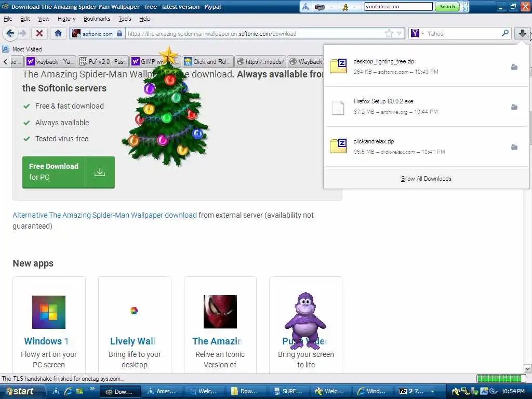The image size is (532, 399).
Task: Open containing folder for clickandrelax.zip
Action: tap(514, 147)
